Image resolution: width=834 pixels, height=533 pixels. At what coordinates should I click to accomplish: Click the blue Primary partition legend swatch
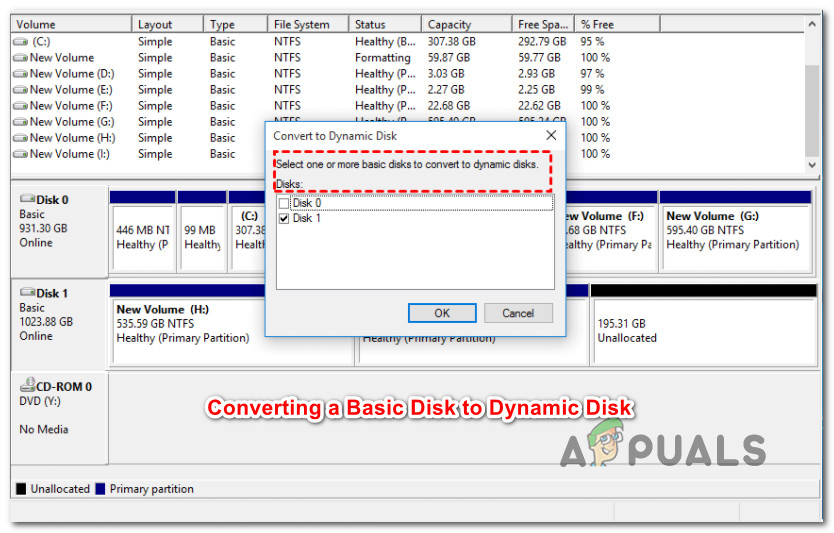pos(100,489)
